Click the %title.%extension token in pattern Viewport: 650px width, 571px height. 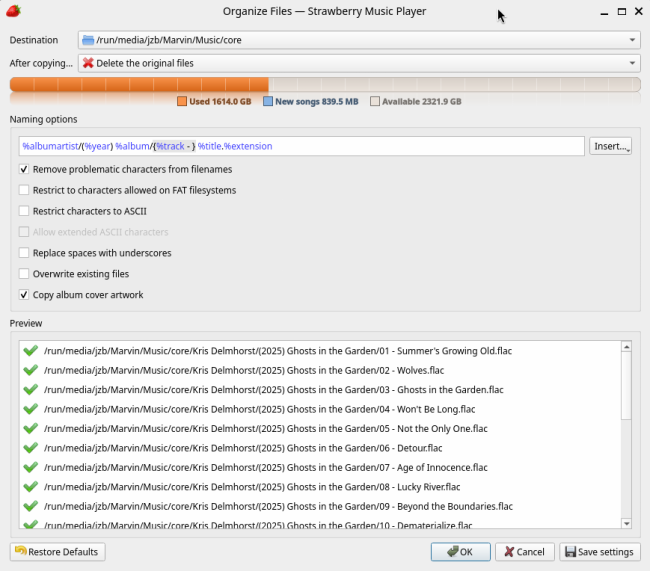tap(235, 146)
